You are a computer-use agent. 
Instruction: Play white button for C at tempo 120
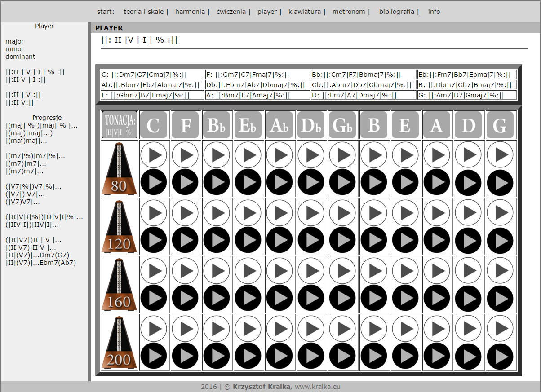154,213
